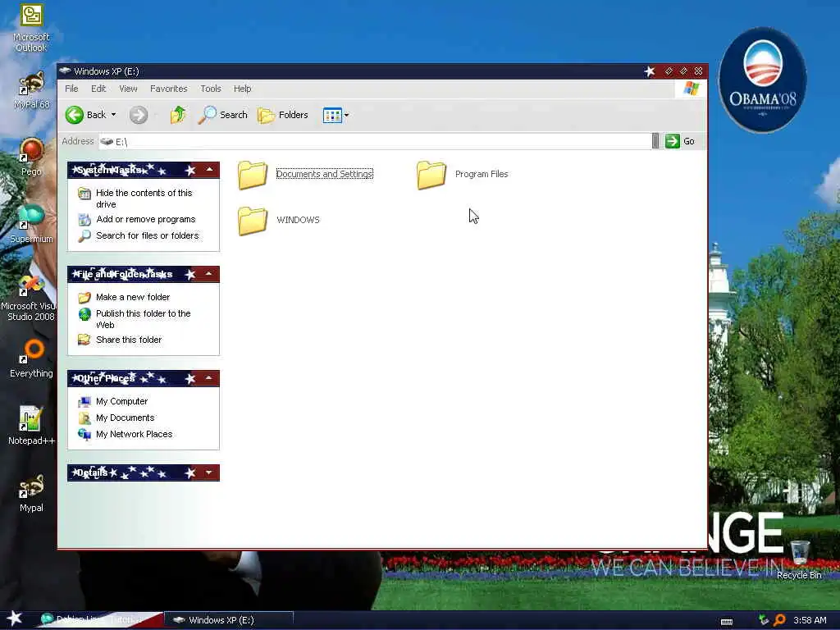The width and height of the screenshot is (840, 630).
Task: Open the View menu
Action: coord(128,89)
